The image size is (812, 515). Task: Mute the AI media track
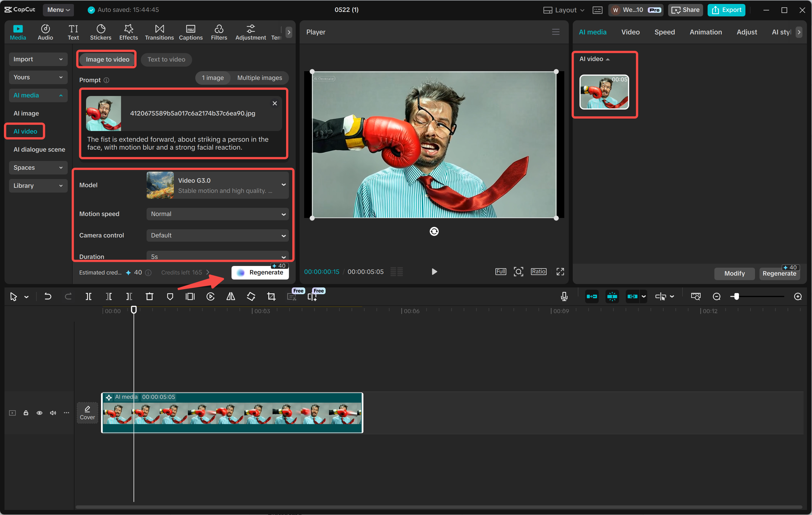(53, 413)
